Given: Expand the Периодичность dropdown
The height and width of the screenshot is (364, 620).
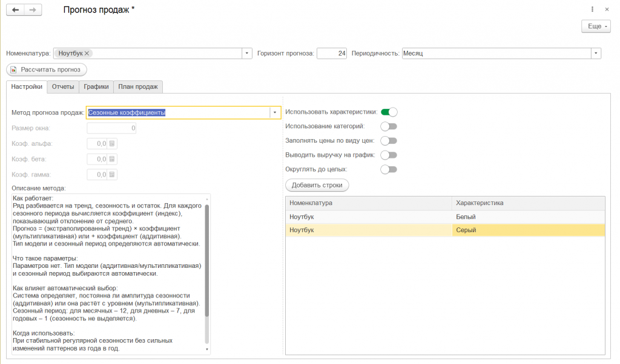Looking at the screenshot, I should coord(596,53).
